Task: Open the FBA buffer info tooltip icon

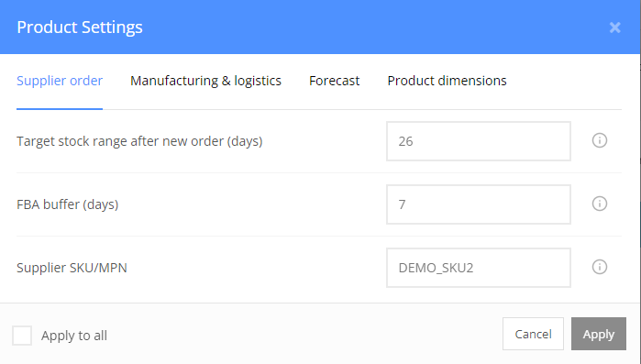Action: (600, 204)
